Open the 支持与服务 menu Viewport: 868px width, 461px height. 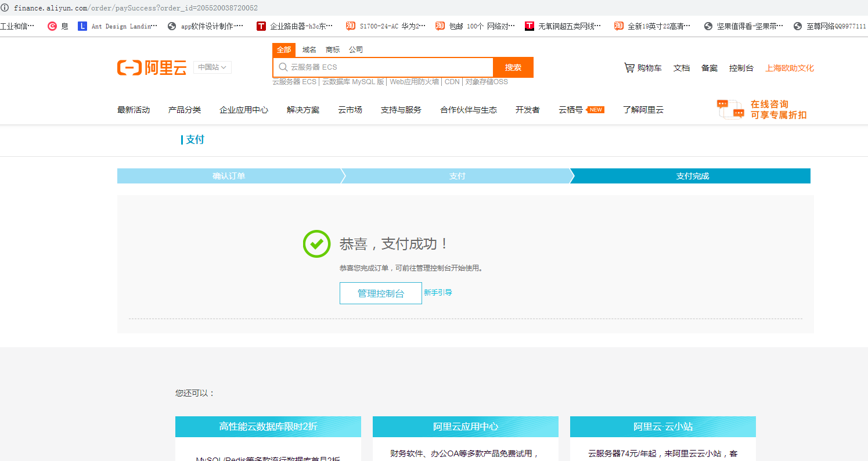point(401,110)
